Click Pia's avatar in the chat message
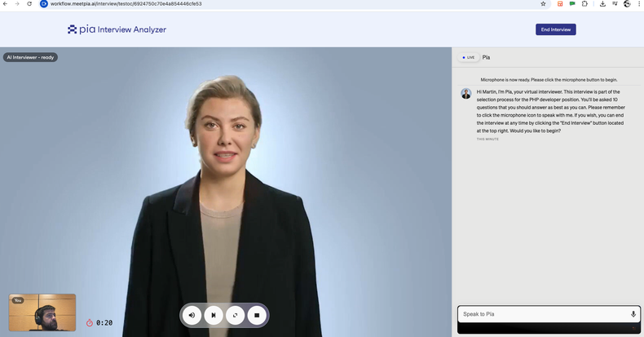Image resolution: width=644 pixels, height=337 pixels. click(465, 93)
